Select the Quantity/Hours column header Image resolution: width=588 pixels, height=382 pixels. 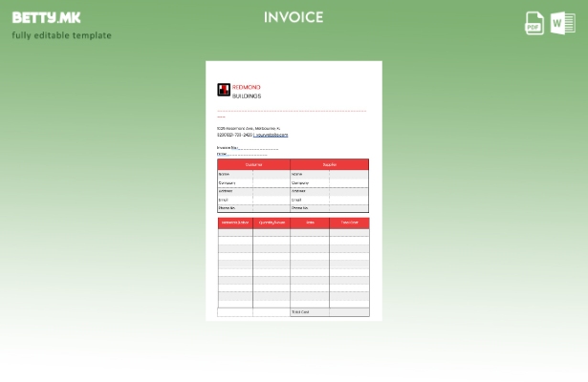click(x=272, y=223)
